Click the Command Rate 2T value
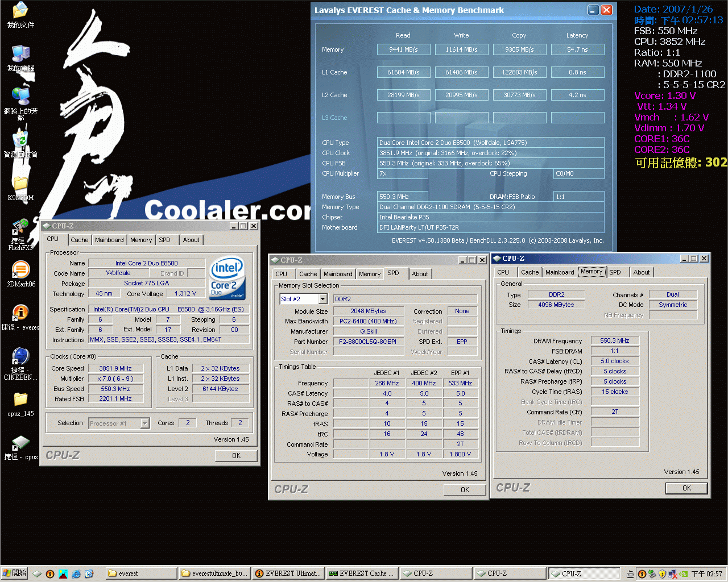The image size is (728, 582). coord(615,411)
